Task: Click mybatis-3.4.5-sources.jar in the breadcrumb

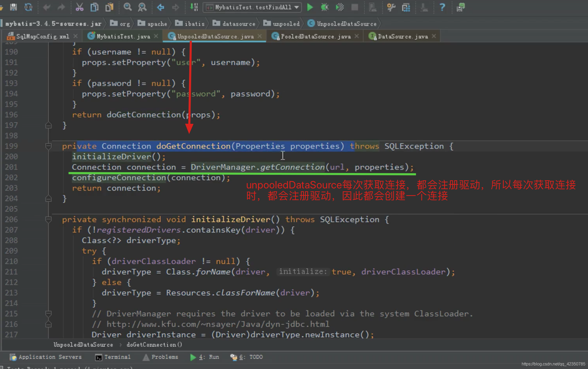Action: click(x=54, y=24)
